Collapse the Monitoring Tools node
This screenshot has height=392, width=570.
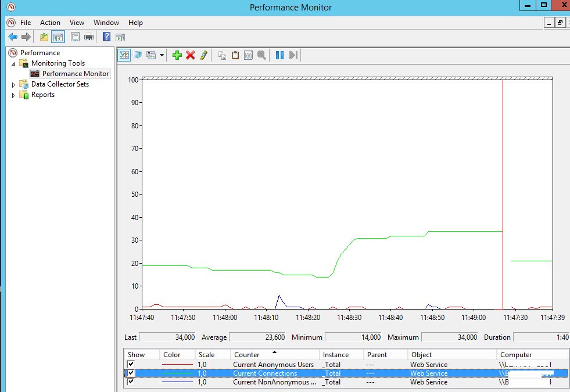(13, 63)
